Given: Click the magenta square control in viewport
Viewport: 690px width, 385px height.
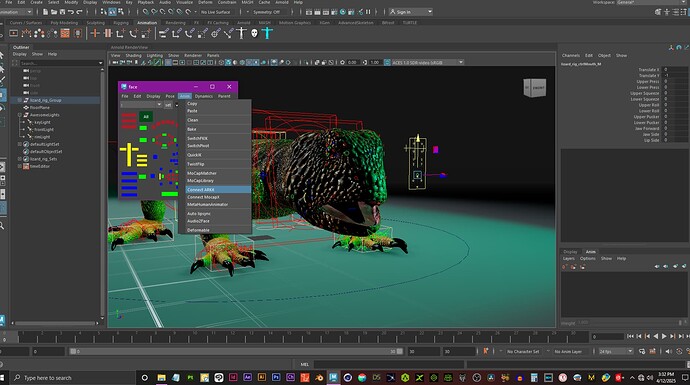Looking at the screenshot, I should point(436,150).
